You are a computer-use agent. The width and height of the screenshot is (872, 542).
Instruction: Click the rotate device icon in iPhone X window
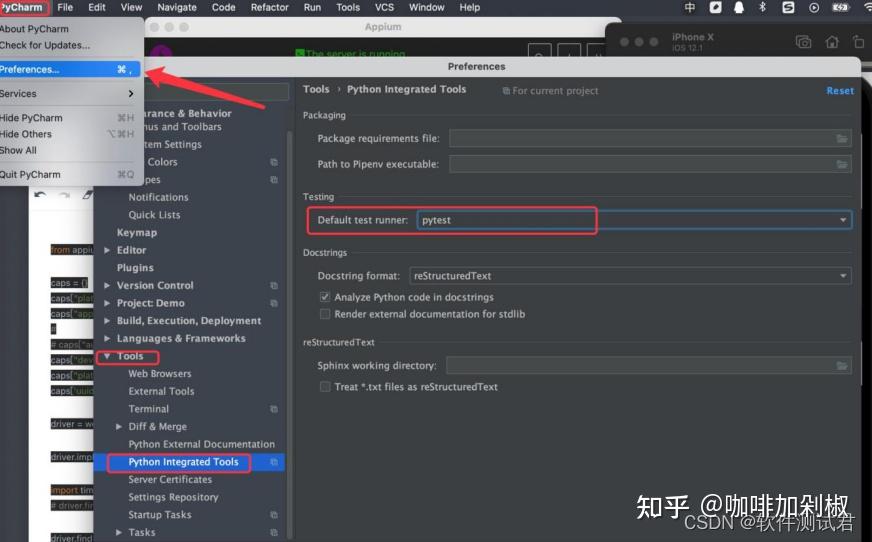click(858, 42)
